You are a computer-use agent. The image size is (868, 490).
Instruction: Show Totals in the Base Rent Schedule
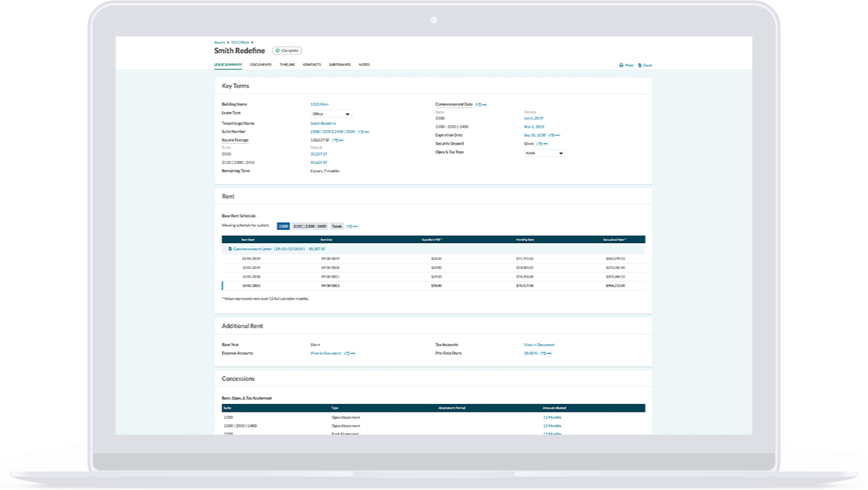(338, 226)
